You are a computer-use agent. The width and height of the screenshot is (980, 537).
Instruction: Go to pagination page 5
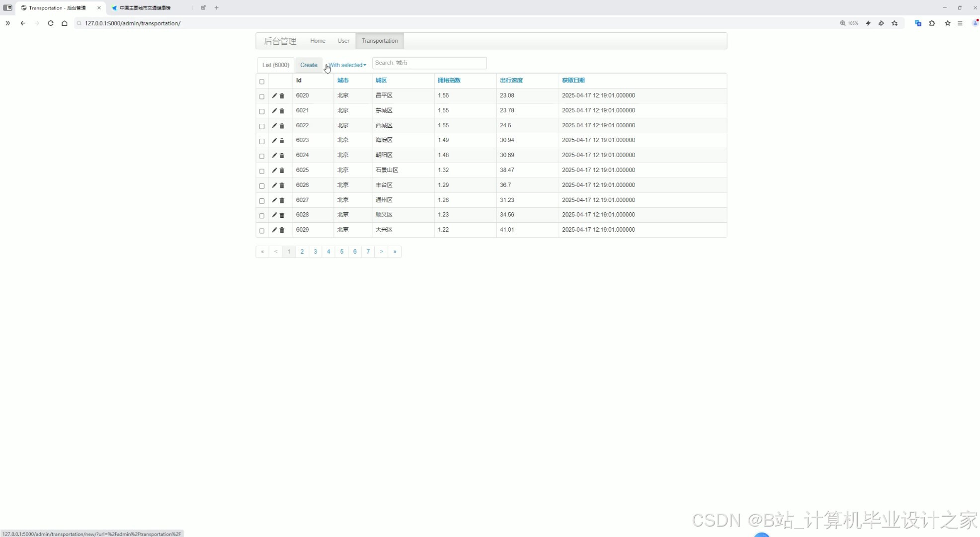[342, 252]
